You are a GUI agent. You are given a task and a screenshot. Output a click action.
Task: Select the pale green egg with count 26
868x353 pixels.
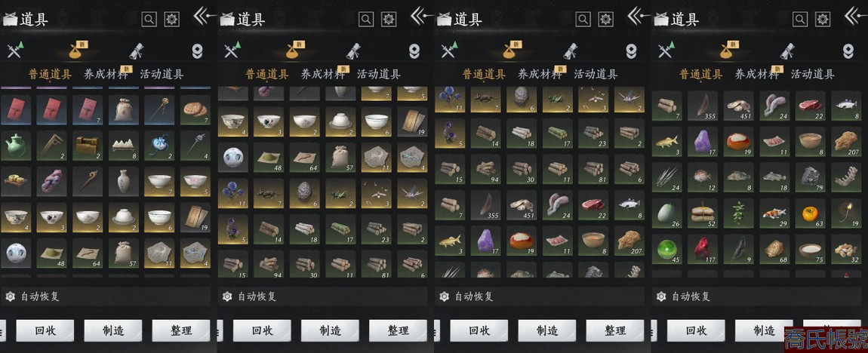(666, 213)
